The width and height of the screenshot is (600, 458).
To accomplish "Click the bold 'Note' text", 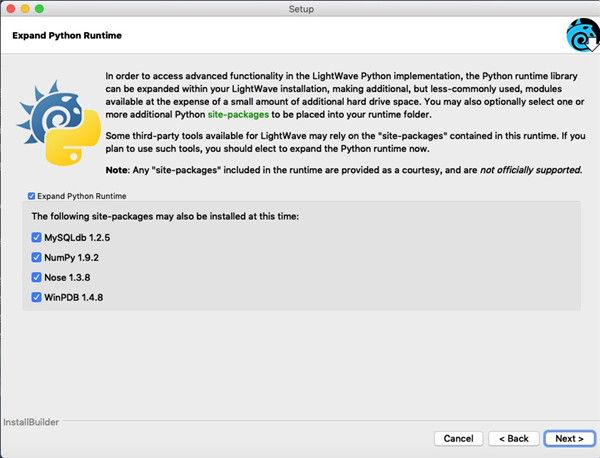I will pos(116,170).
